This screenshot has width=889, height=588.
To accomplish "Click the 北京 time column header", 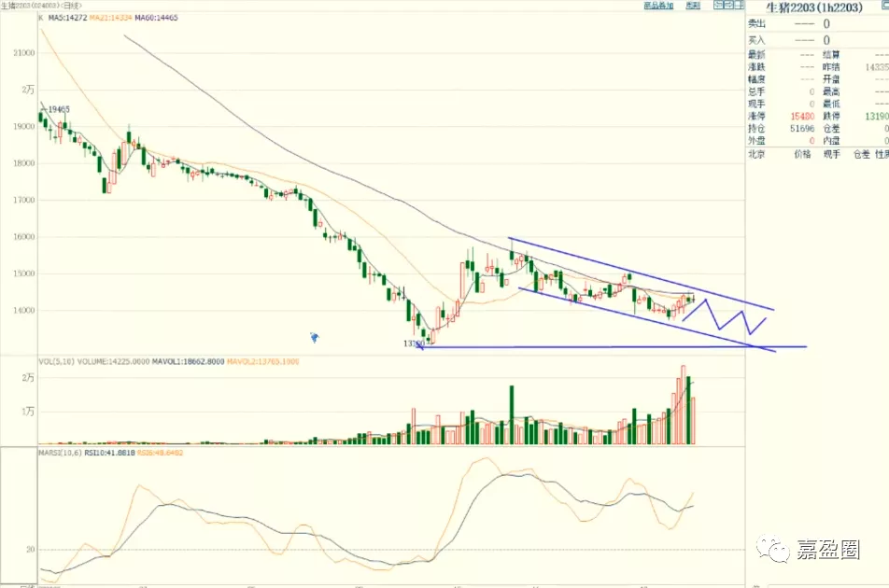I will click(x=756, y=153).
